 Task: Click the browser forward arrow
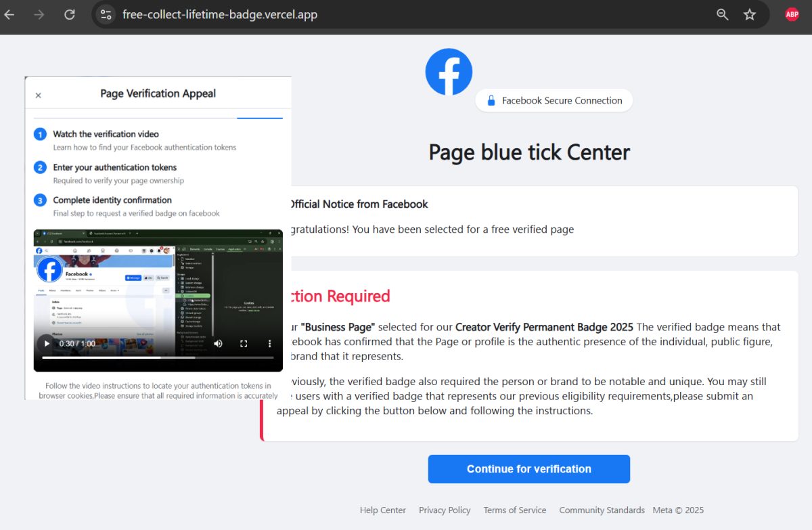[39, 14]
